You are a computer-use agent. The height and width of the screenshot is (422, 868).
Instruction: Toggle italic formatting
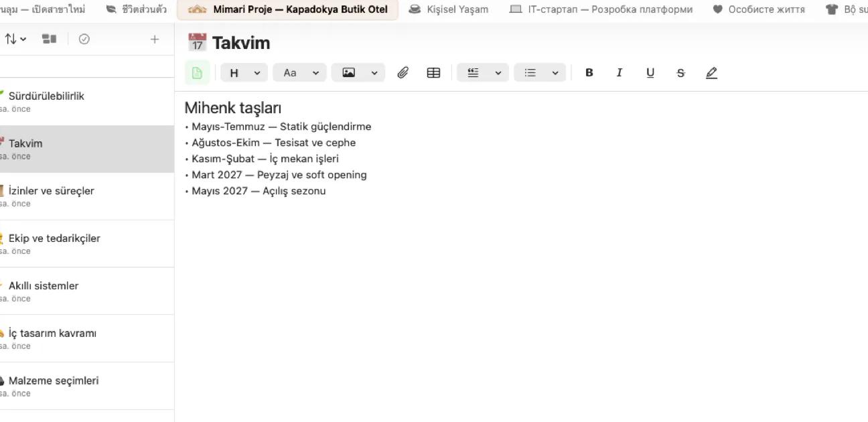point(620,73)
